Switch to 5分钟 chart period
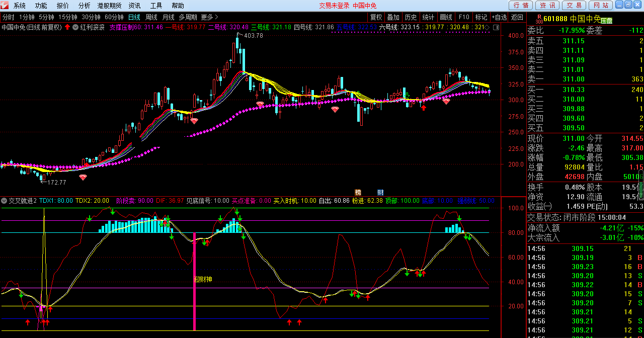Image resolution: width=644 pixels, height=338 pixels. pyautogui.click(x=46, y=17)
